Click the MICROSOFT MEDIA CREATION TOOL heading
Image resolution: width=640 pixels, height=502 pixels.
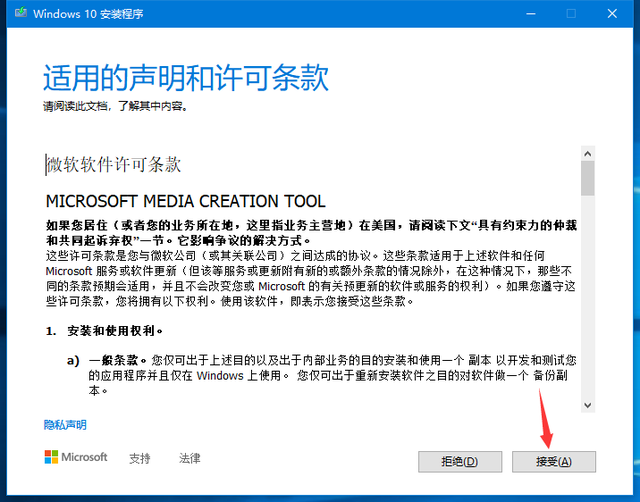tap(186, 201)
